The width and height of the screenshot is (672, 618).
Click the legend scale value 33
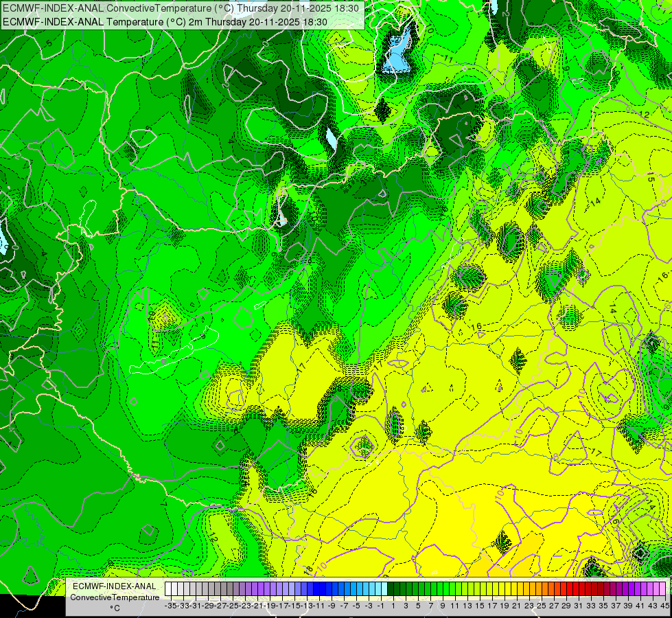[591, 606]
